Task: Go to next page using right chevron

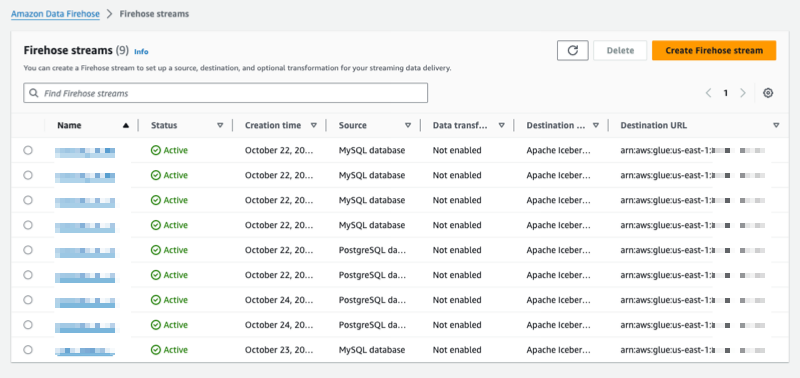Action: pos(743,93)
